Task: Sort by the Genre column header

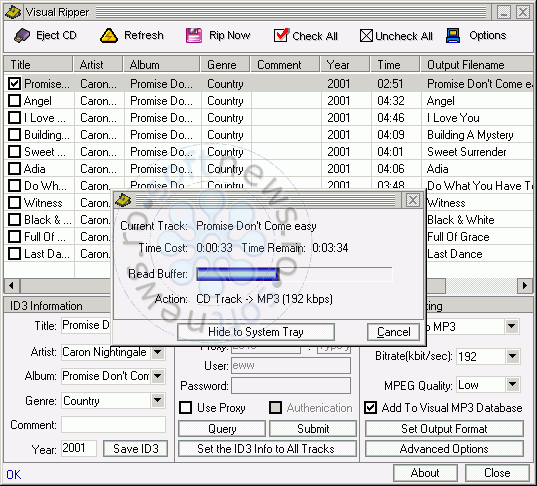Action: click(x=225, y=64)
